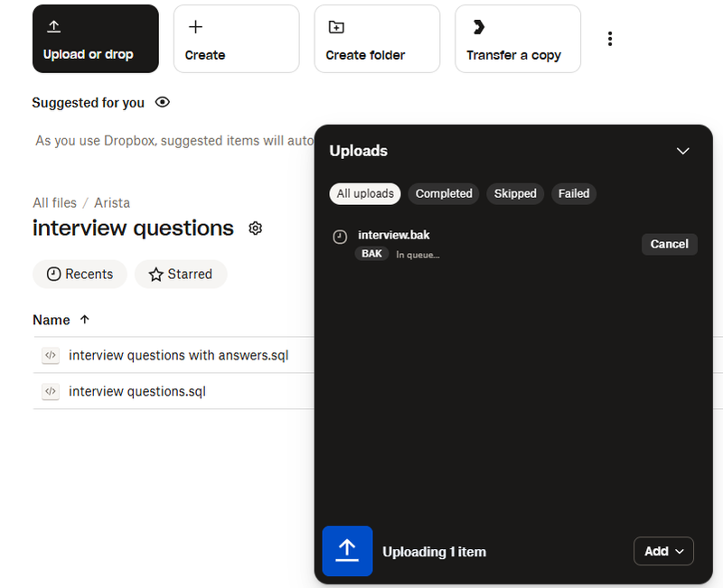The width and height of the screenshot is (723, 588).
Task: Show All uploads filter
Action: click(x=365, y=193)
